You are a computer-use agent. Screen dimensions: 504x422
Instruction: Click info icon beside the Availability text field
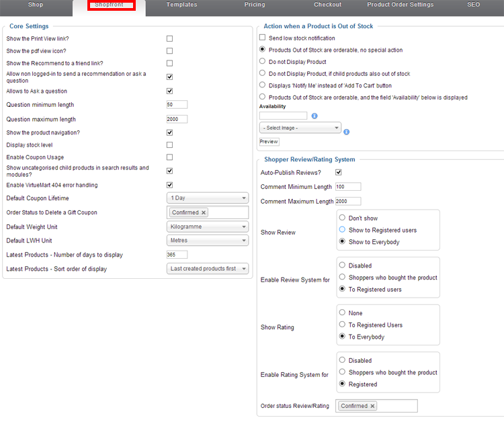coord(314,116)
